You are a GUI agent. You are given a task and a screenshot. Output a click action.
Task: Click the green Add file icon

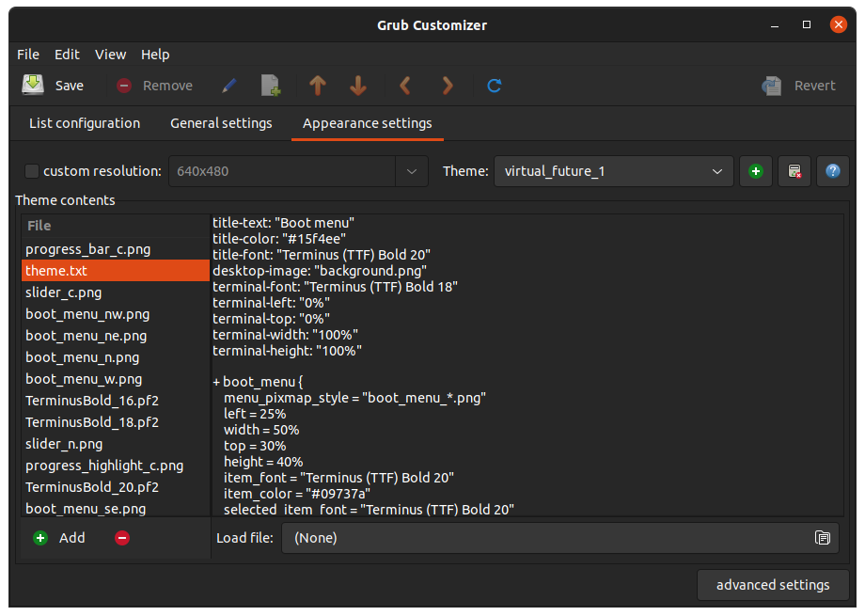pyautogui.click(x=40, y=538)
